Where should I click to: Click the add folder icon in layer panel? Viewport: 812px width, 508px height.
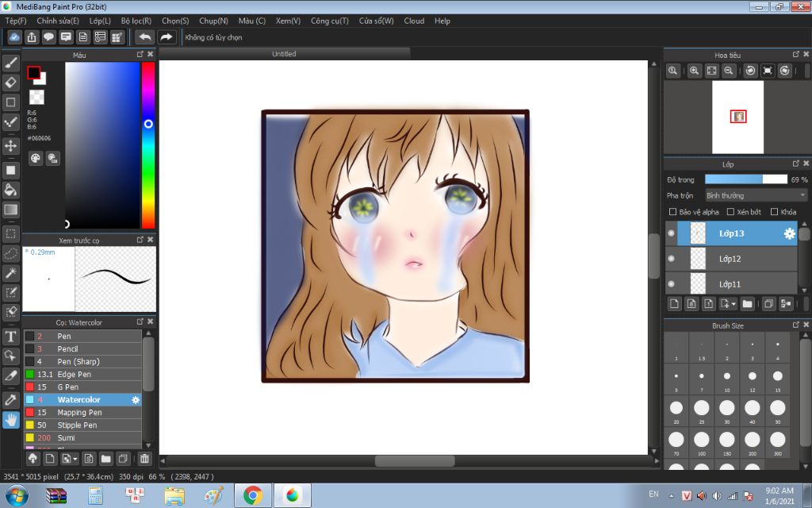click(x=747, y=304)
